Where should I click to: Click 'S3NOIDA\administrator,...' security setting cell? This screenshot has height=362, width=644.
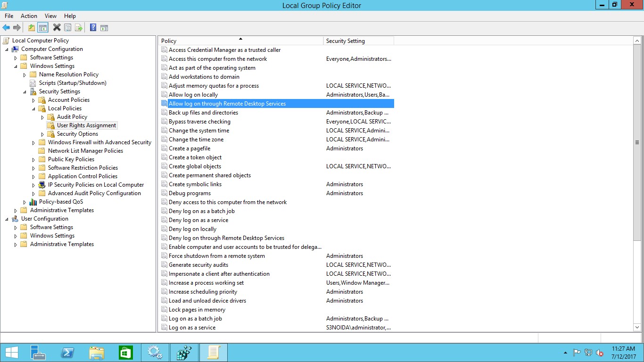359,328
